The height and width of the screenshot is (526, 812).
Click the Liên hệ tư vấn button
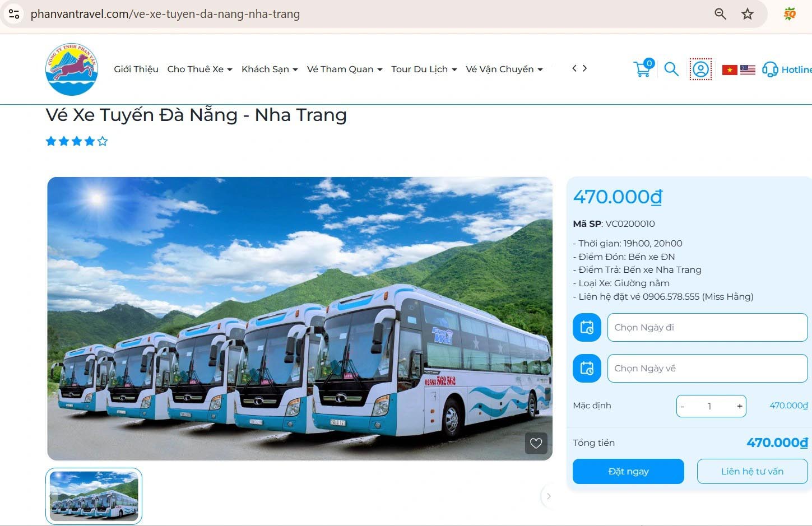point(752,471)
